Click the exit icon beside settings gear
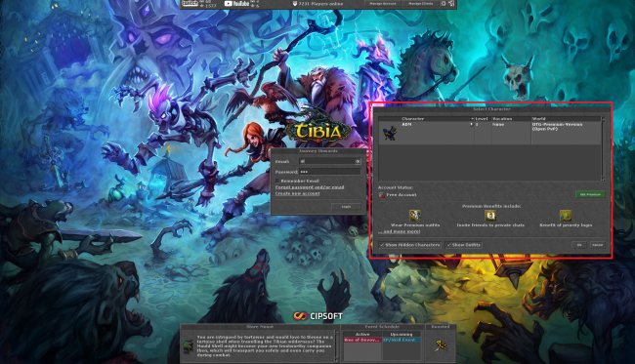 click(451, 3)
